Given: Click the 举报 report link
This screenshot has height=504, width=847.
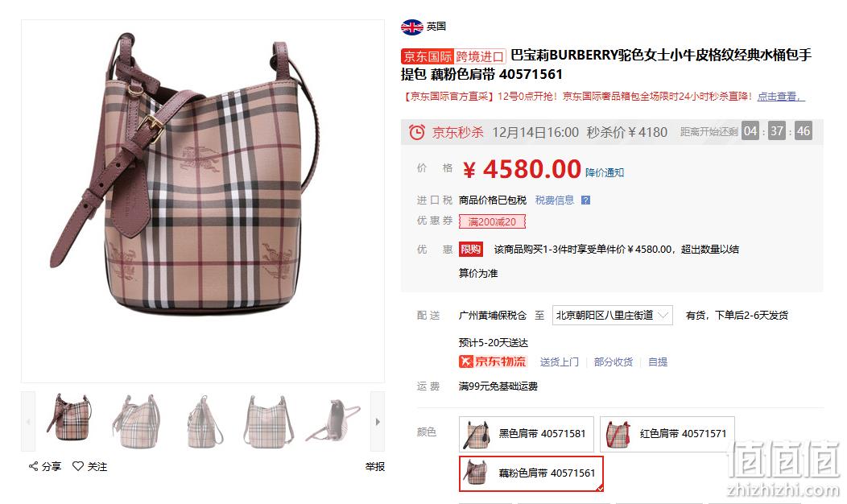Looking at the screenshot, I should click(x=375, y=467).
